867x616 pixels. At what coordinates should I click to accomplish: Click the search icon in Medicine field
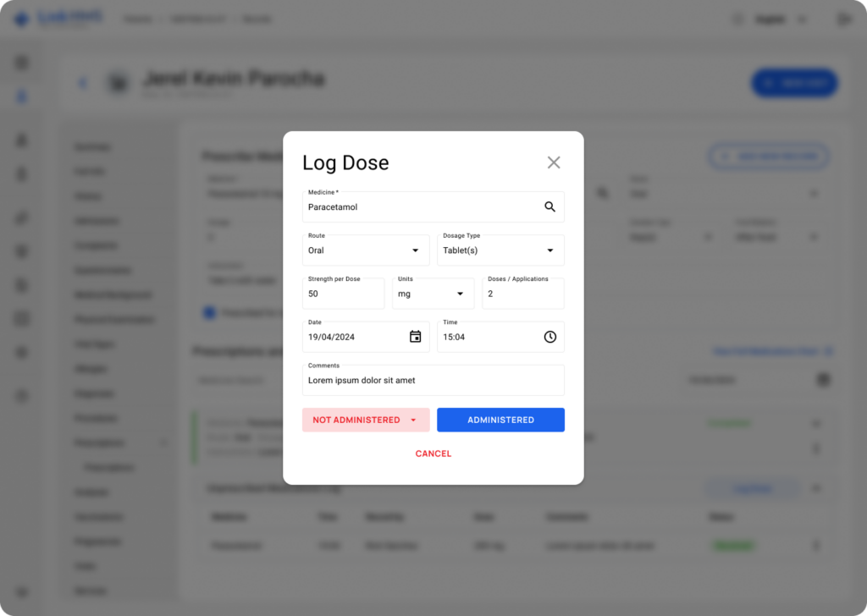[x=549, y=206]
